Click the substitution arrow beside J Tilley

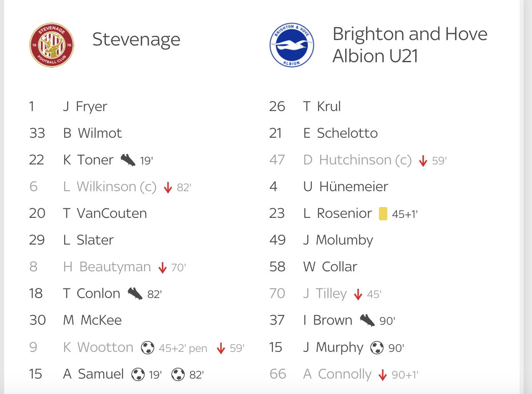tap(358, 294)
